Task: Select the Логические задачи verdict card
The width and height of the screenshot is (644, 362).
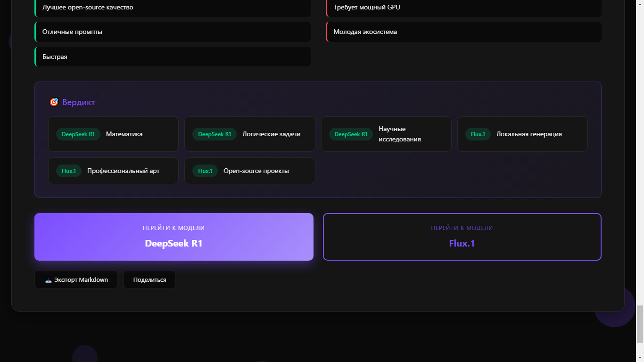Action: pyautogui.click(x=249, y=134)
